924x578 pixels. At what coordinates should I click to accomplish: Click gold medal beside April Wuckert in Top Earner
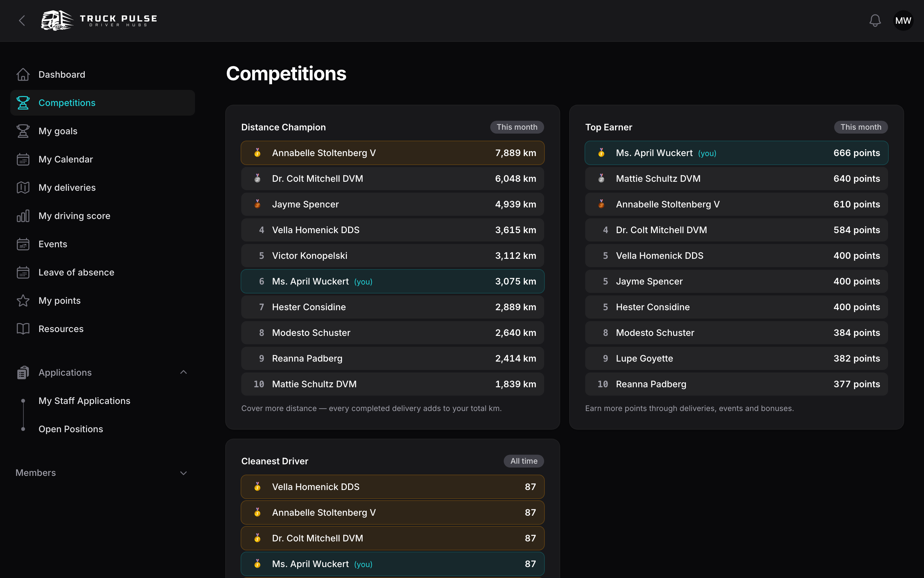pos(601,153)
